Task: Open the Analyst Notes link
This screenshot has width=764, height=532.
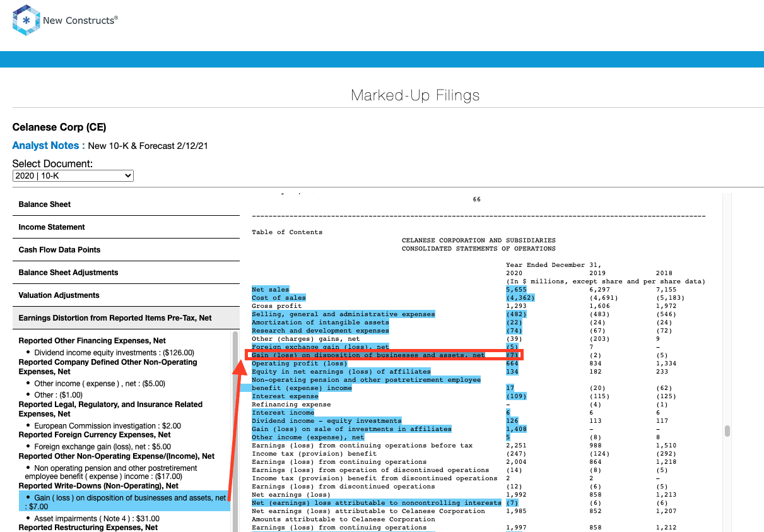Action: coord(45,146)
